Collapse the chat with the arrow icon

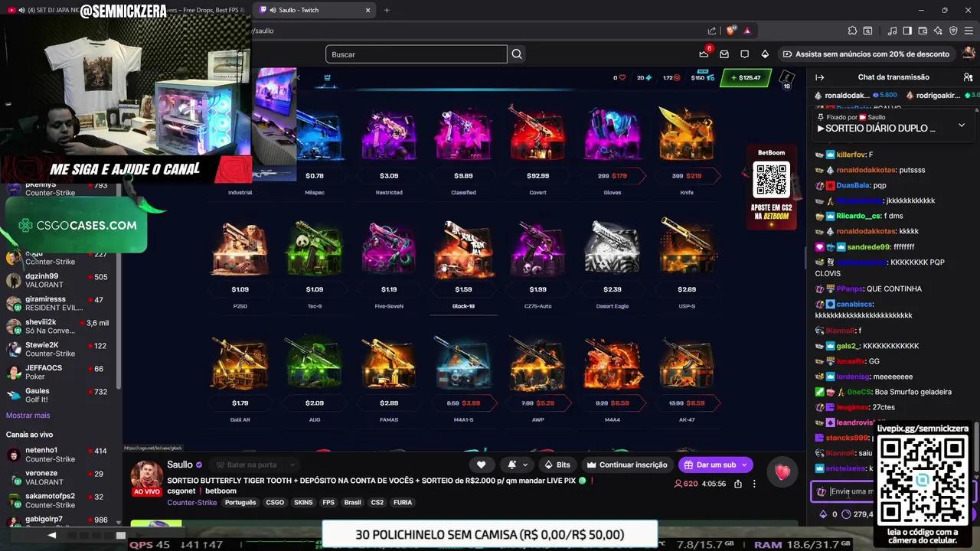pos(819,77)
